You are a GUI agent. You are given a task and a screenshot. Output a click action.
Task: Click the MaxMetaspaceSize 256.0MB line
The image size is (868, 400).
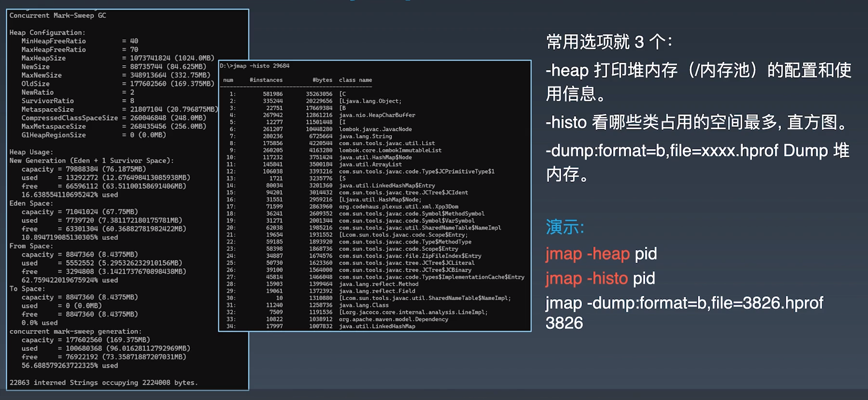point(114,126)
